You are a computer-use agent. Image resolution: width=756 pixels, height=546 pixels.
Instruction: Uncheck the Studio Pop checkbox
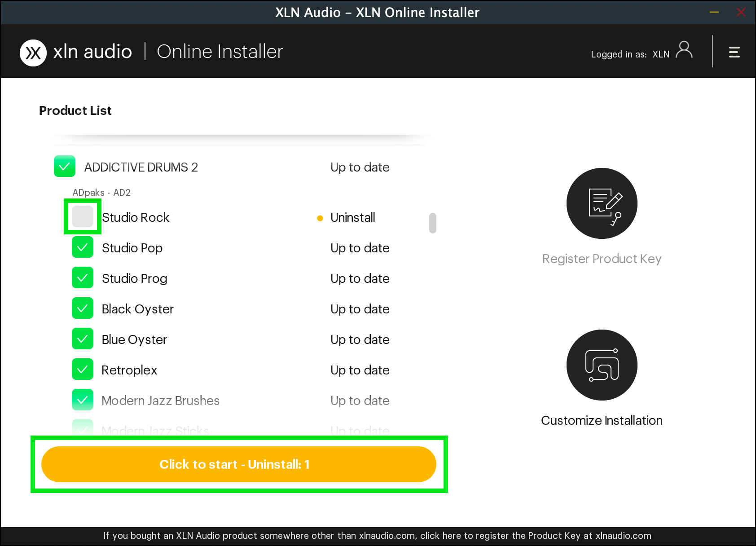(83, 247)
